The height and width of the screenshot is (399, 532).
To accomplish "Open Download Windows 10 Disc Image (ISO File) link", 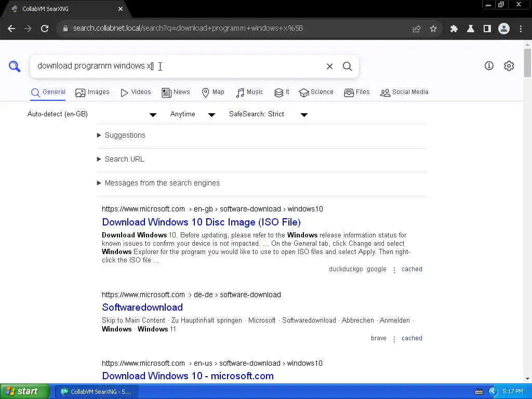I will pos(201,222).
